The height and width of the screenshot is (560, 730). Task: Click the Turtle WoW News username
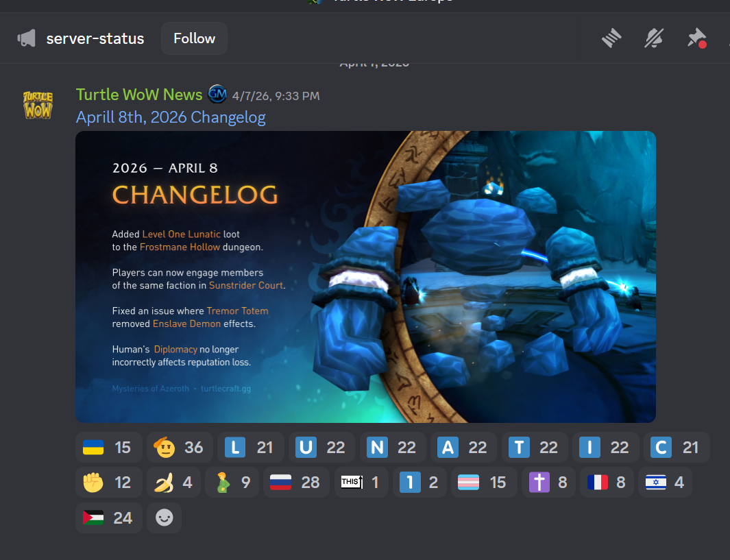(139, 95)
